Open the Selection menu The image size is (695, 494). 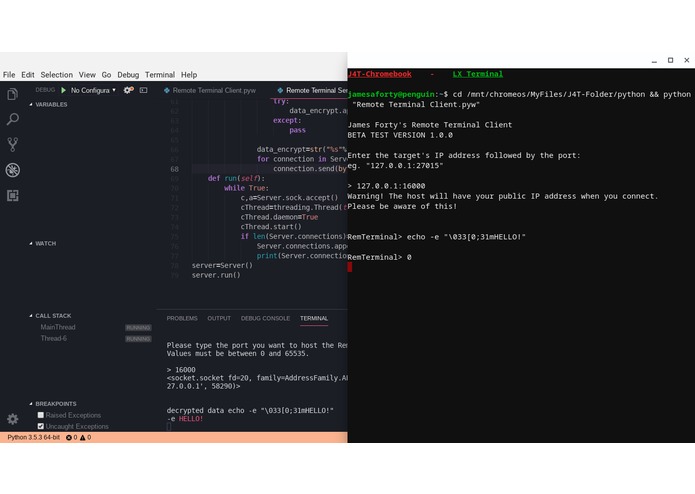click(x=57, y=75)
